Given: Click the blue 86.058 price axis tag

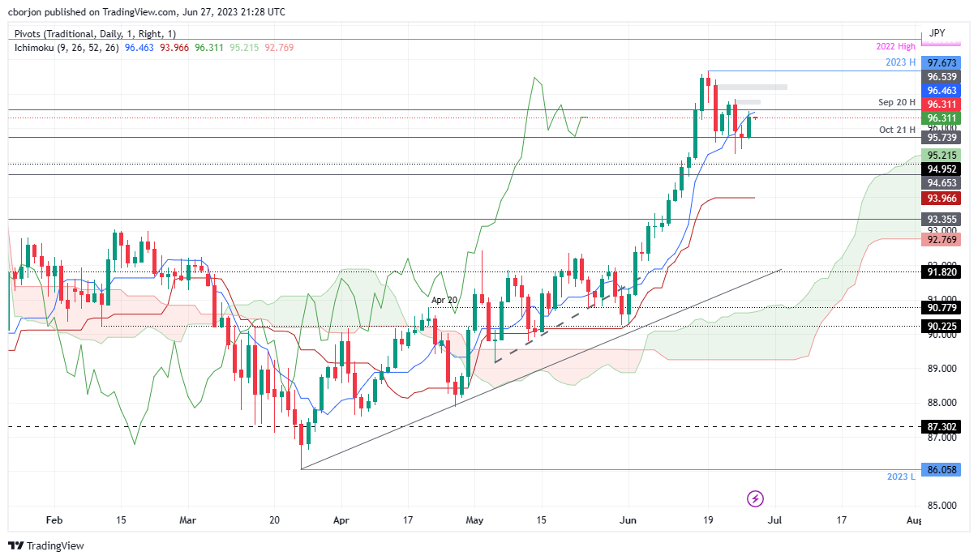Looking at the screenshot, I should coord(943,469).
